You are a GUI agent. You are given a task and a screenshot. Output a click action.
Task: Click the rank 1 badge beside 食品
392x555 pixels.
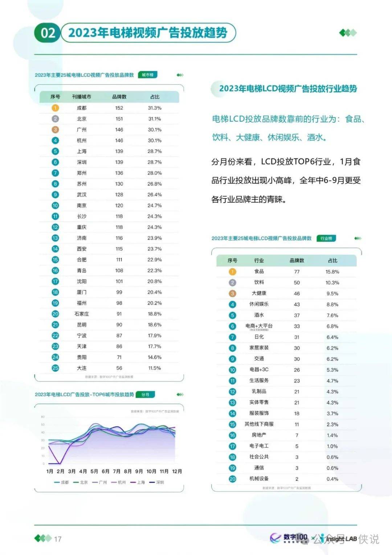[x=233, y=272]
